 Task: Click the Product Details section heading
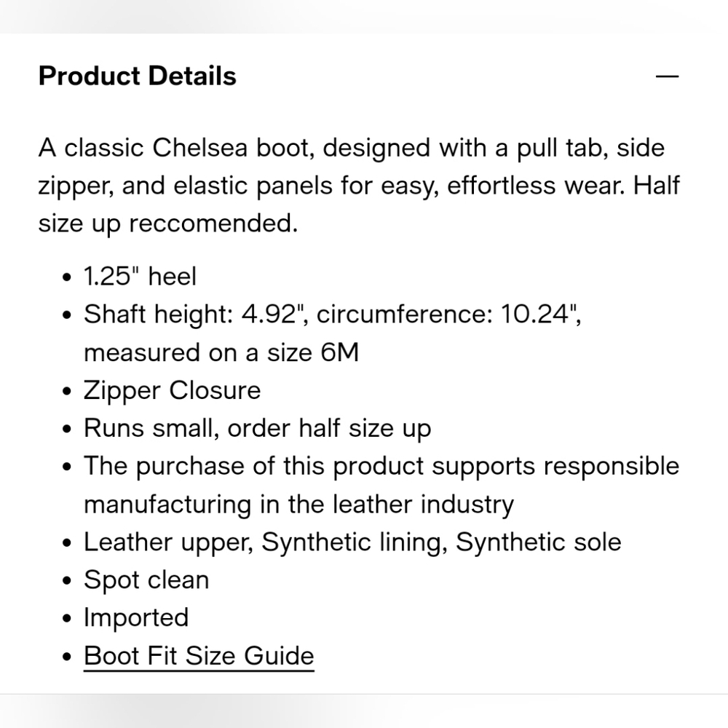point(138,76)
